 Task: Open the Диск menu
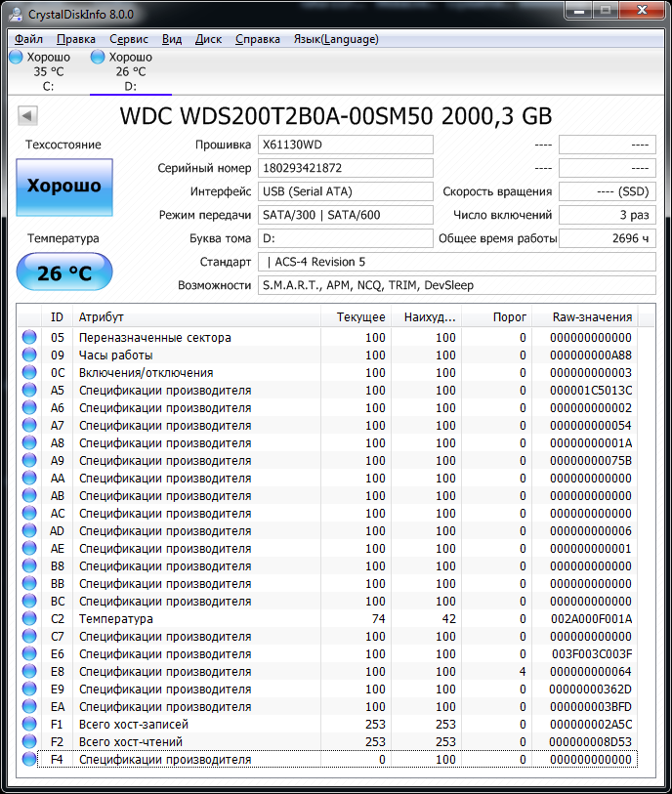208,39
